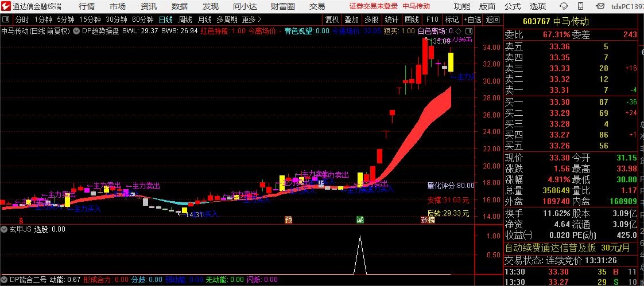The width and height of the screenshot is (644, 286).
Task: Switch to 分时 intraday view
Action: tap(22, 19)
